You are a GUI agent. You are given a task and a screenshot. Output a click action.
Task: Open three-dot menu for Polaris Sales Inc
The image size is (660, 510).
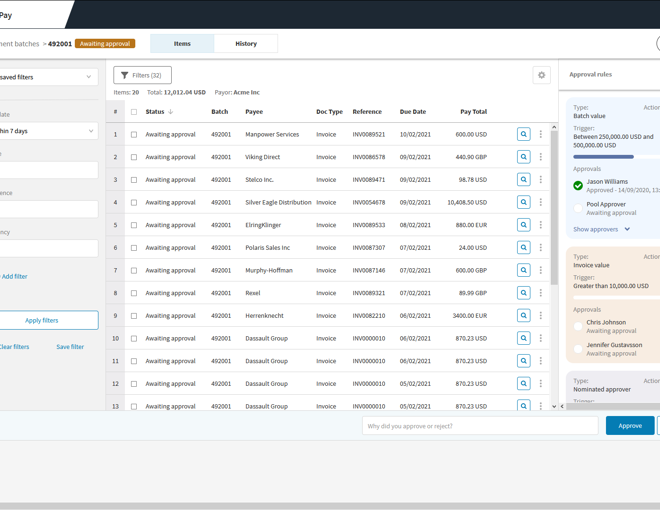tap(541, 248)
